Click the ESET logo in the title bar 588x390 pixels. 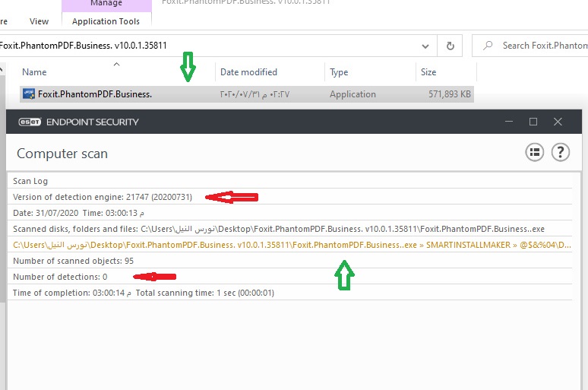coord(28,122)
